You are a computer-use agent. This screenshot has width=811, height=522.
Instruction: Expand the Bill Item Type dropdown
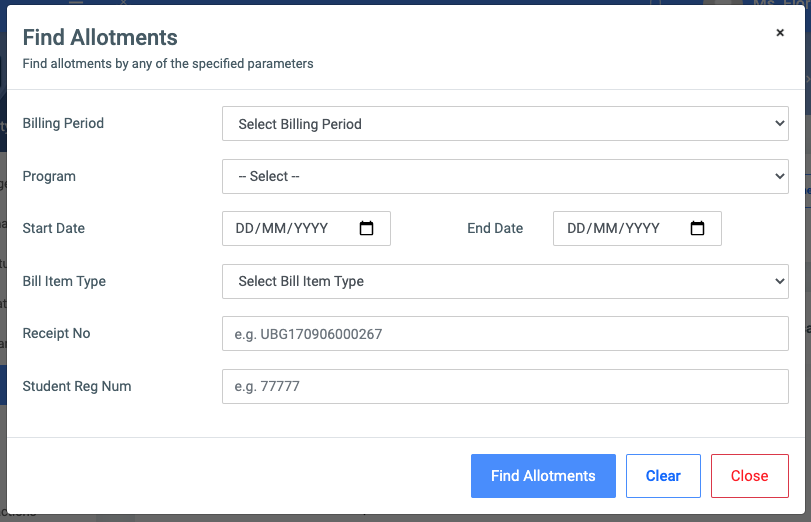click(x=505, y=281)
